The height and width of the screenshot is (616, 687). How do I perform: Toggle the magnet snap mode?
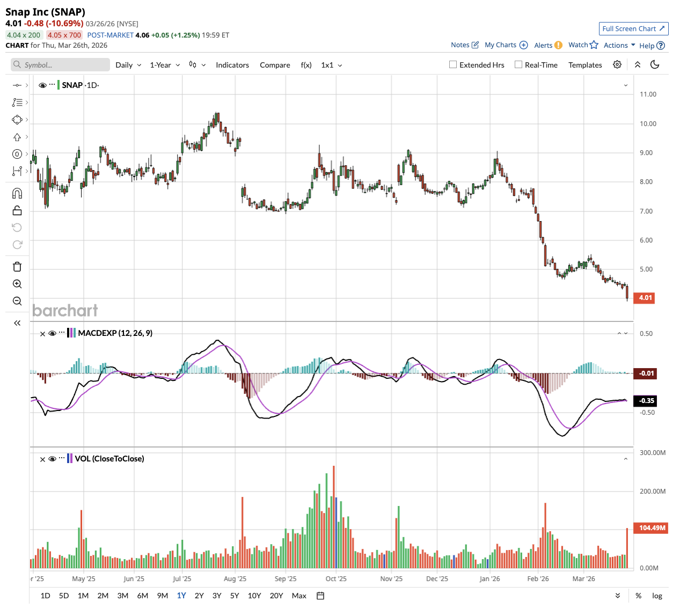17,193
